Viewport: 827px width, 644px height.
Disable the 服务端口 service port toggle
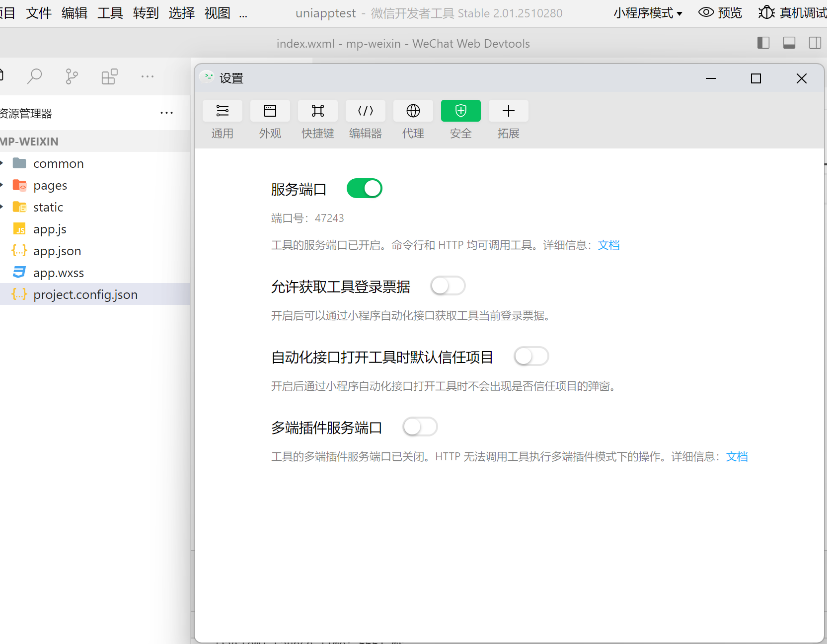(x=364, y=189)
